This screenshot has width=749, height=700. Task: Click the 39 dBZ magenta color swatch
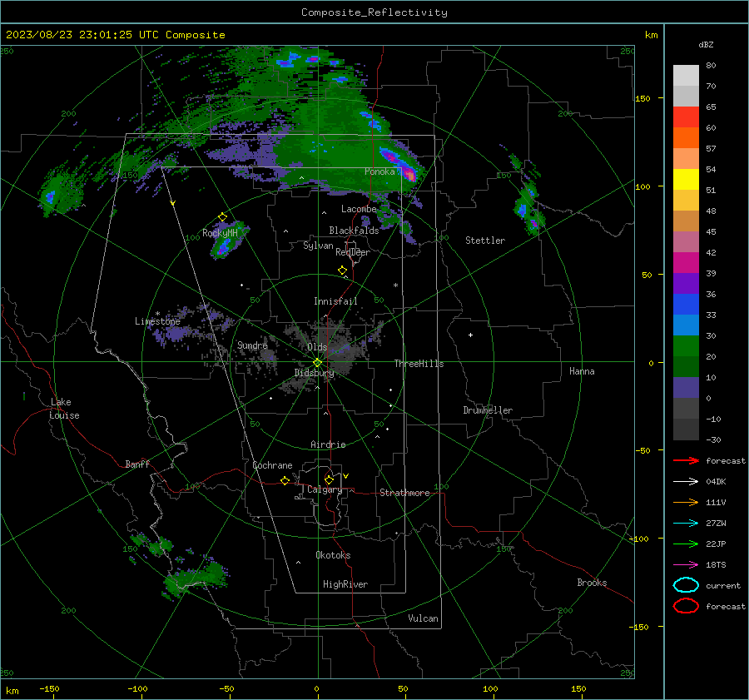686,262
